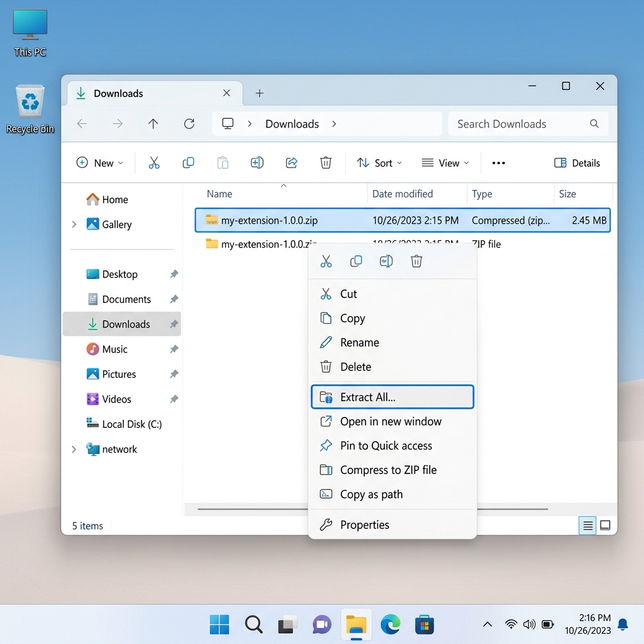This screenshot has height=644, width=644.
Task: Add a new Explorer tab
Action: tap(260, 93)
